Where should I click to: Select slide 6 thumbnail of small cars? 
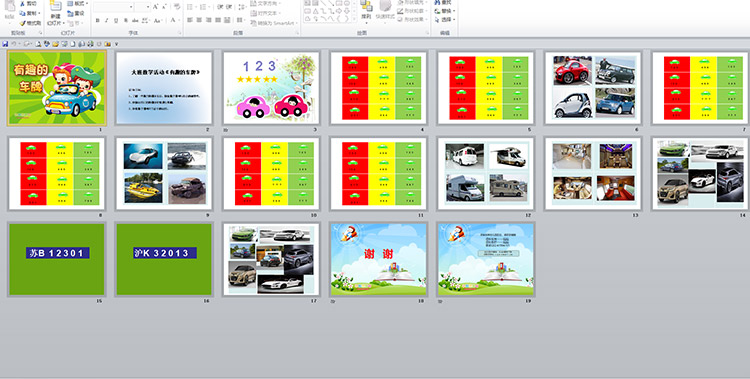pyautogui.click(x=593, y=88)
